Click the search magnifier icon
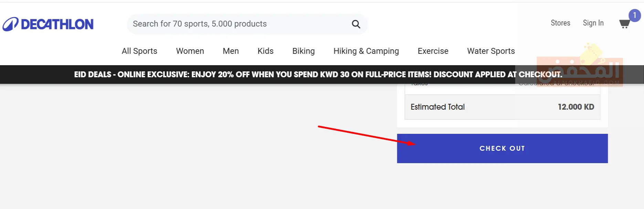Viewport: 644px width, 209px height. 356,24
